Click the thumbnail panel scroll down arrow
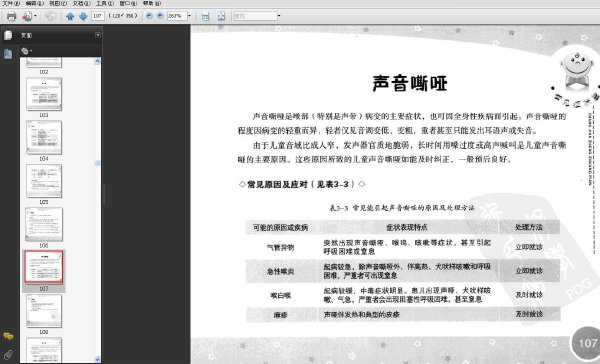600x364 pixels. pos(97,359)
